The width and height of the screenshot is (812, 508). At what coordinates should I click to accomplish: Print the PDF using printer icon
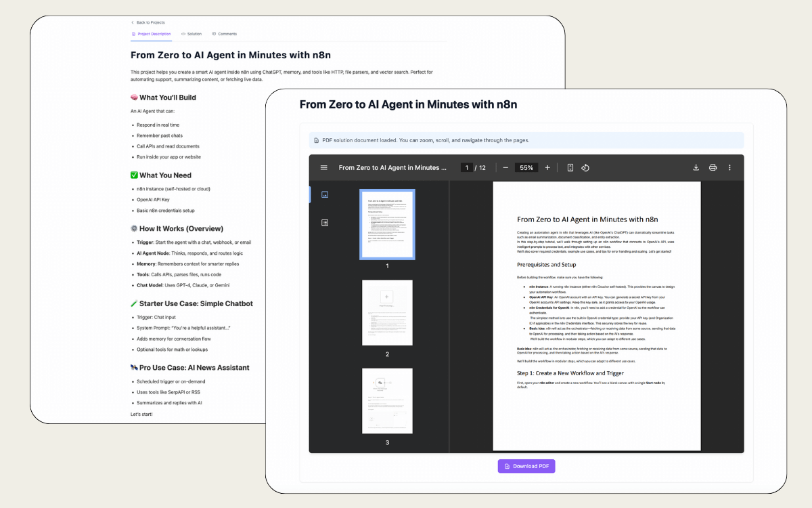[713, 167]
